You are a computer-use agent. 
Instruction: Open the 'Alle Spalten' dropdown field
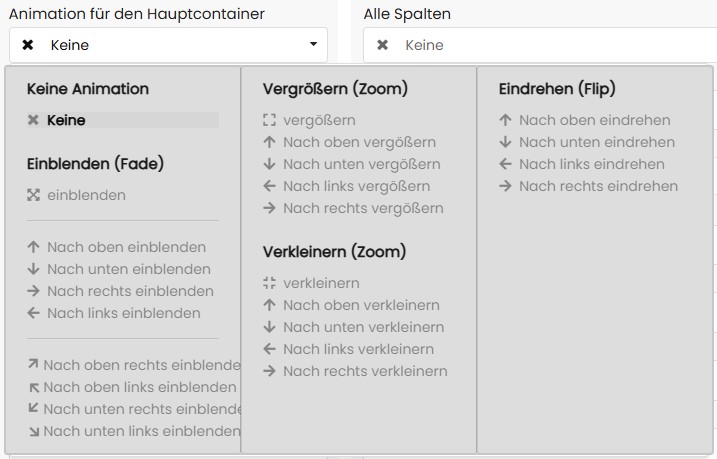pyautogui.click(x=540, y=45)
